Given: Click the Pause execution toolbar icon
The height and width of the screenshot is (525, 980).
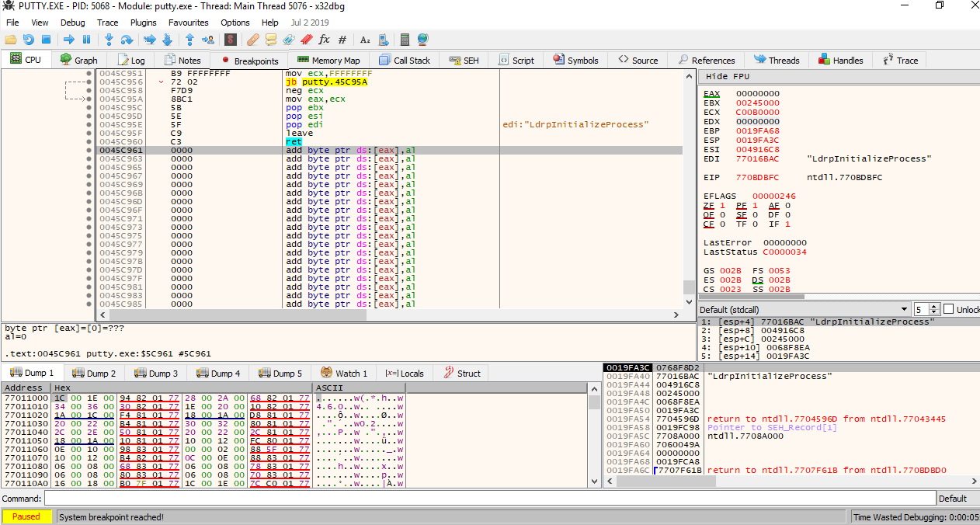Looking at the screenshot, I should pos(86,40).
